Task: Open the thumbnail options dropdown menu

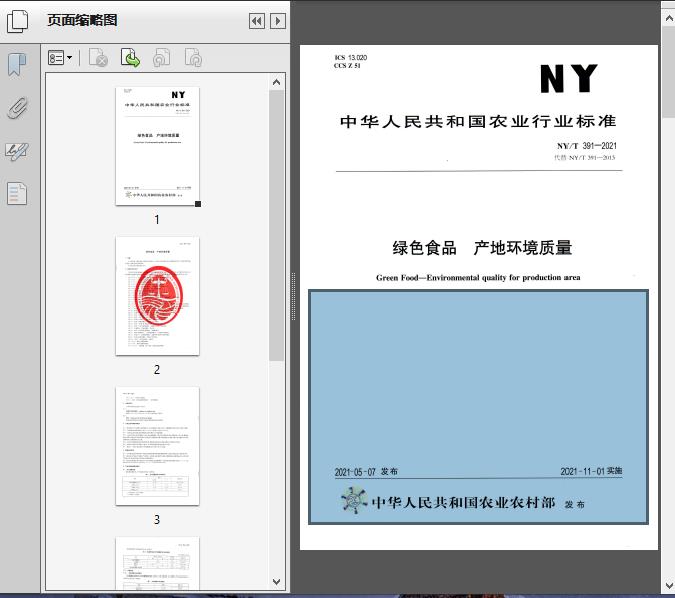Action: 60,58
